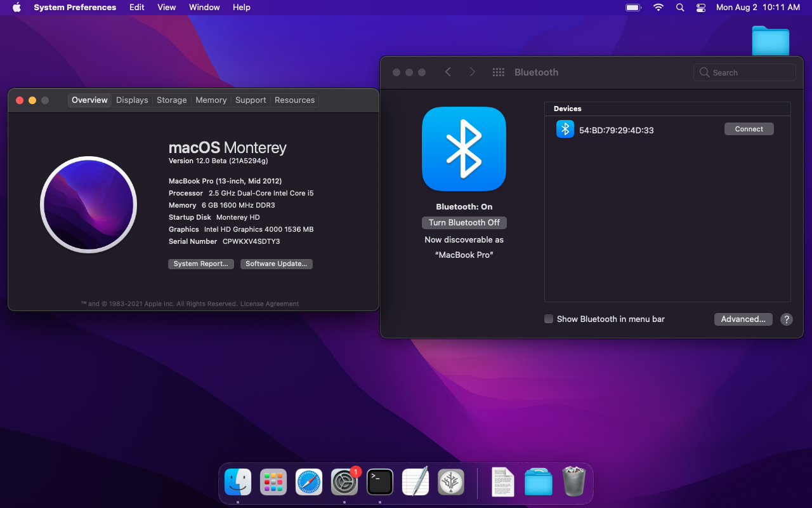The width and height of the screenshot is (812, 508).
Task: Click MacBook Pro (13-inch, Mid 2012) text
Action: click(x=225, y=181)
